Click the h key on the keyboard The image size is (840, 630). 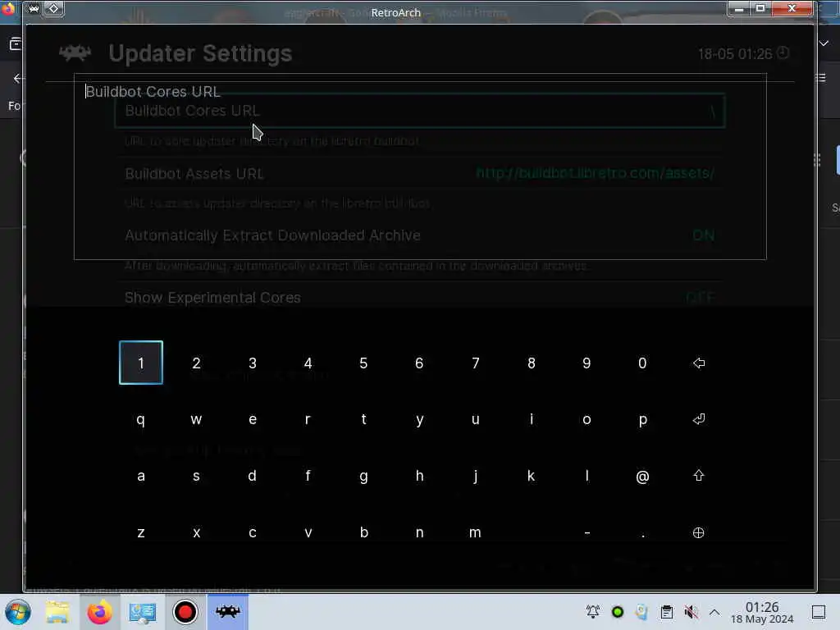coord(419,476)
